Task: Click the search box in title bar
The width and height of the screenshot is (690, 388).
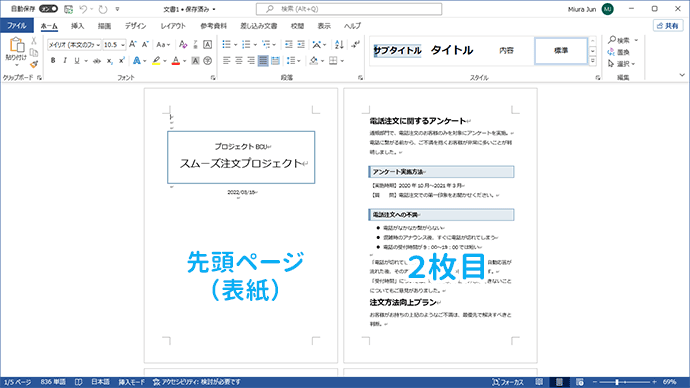Action: pos(349,9)
